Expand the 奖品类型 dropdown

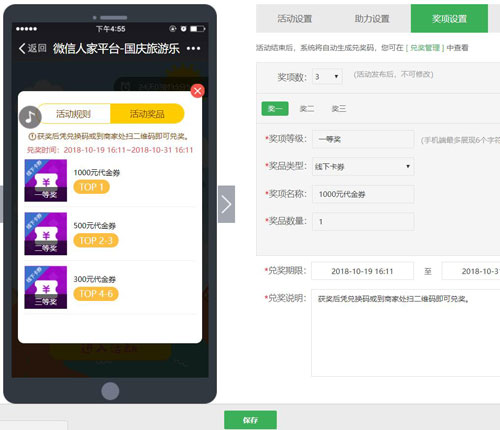point(363,166)
